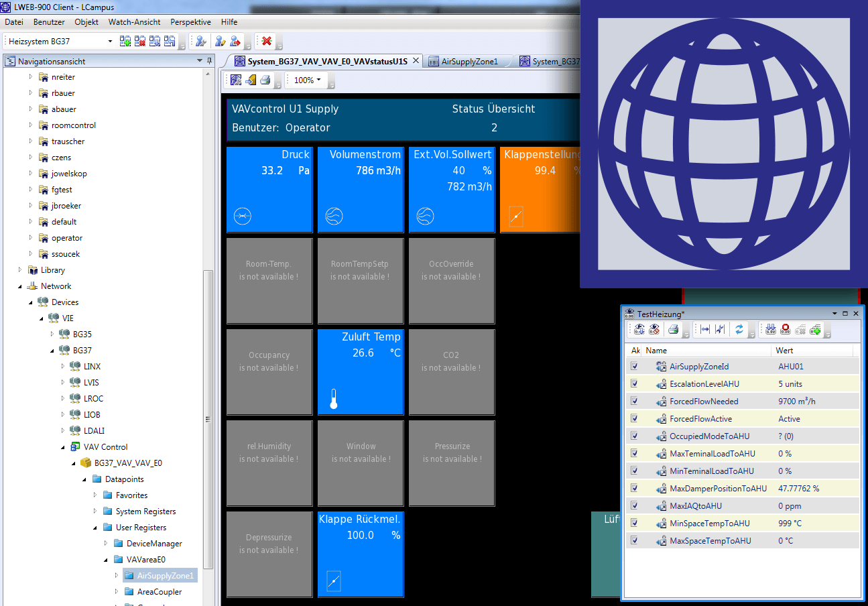Toggle the MinSpaceTempToAHU checkbox
Screen dimensions: 868x606
tap(634, 523)
